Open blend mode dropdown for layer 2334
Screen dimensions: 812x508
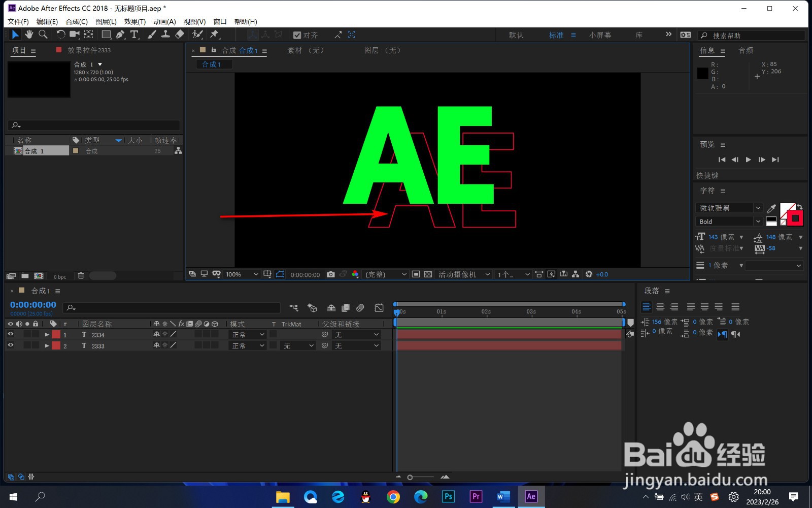click(248, 335)
